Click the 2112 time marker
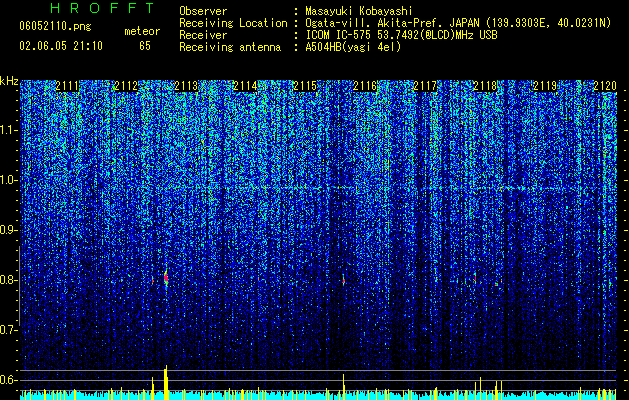 point(126,86)
